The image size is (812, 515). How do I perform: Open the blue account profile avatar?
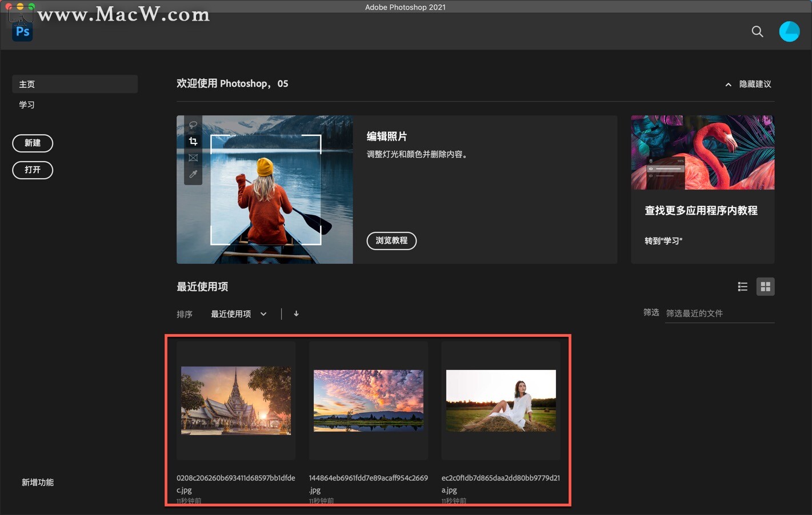tap(789, 31)
